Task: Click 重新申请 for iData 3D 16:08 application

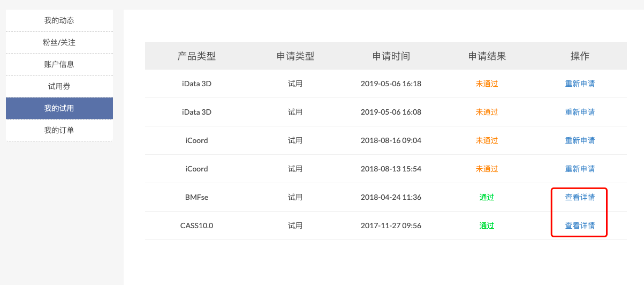Action: click(x=580, y=112)
